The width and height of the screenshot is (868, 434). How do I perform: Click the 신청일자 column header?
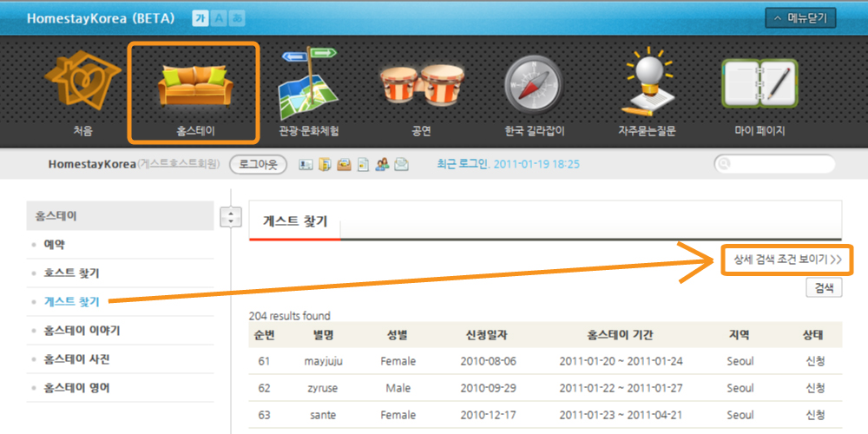(x=488, y=334)
